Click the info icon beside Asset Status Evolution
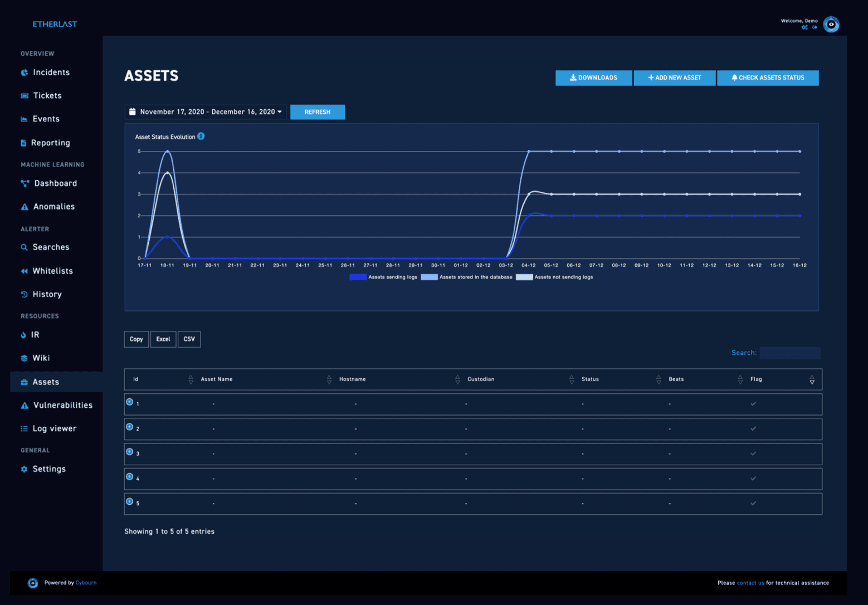 (x=201, y=136)
